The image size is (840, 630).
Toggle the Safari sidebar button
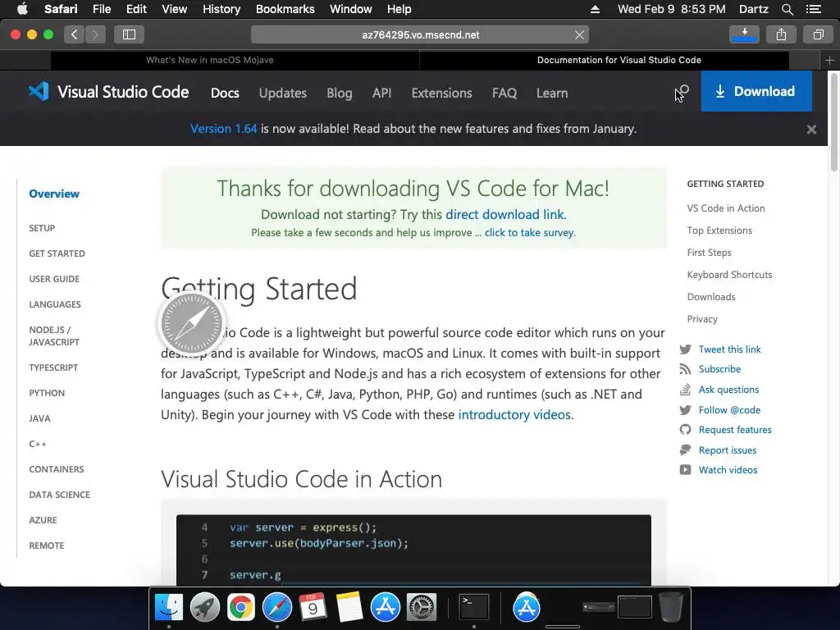coord(129,34)
